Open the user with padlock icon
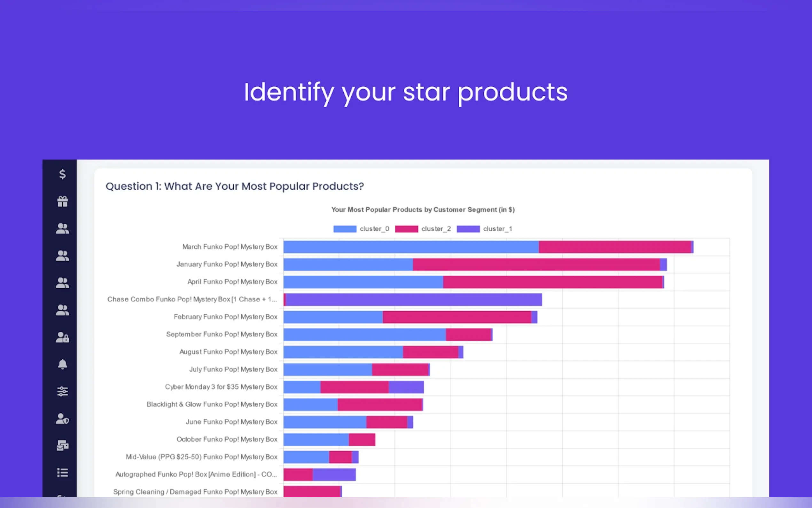The height and width of the screenshot is (508, 812). [62, 337]
